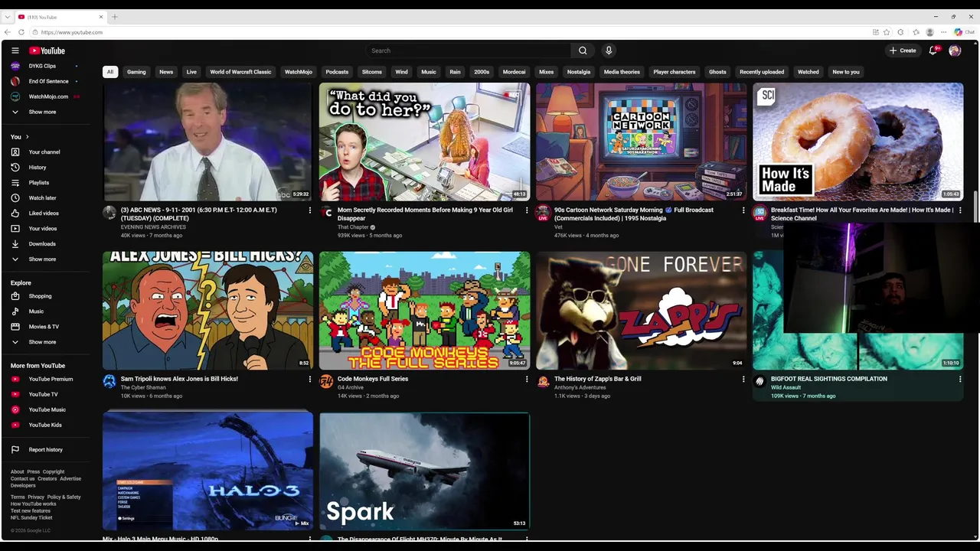Open options for Sam Tripoli video

click(310, 379)
